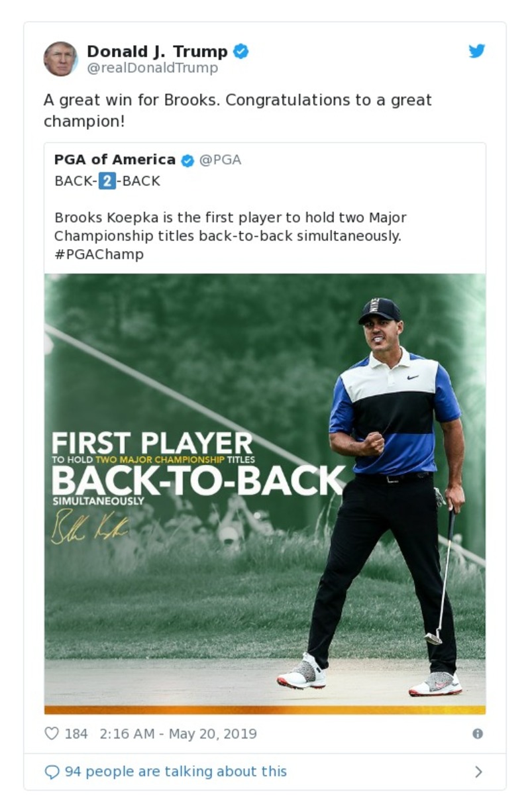The image size is (530, 812).
Task: Click the info icon beside the timestamp
Action: 477,734
